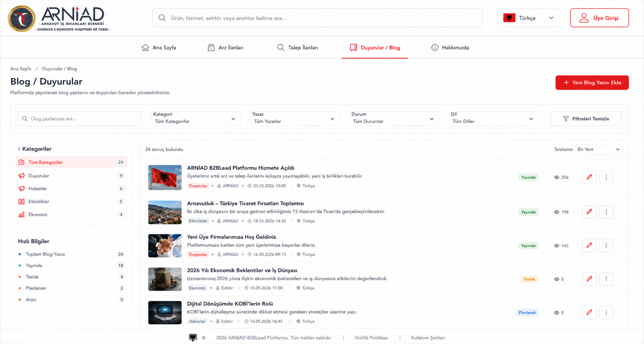Click Yeni Blog Yazısı Ekle

tap(592, 83)
